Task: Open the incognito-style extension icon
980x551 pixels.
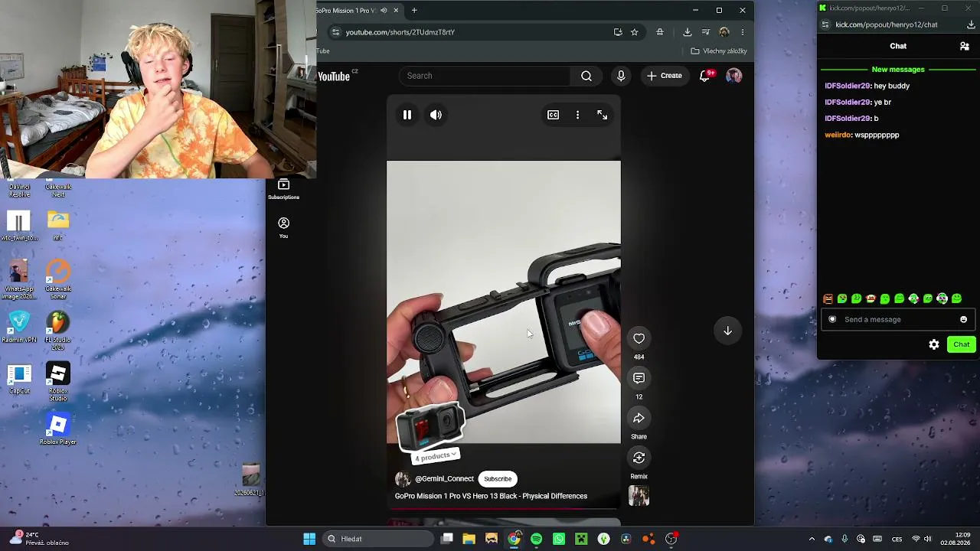Action: point(660,32)
